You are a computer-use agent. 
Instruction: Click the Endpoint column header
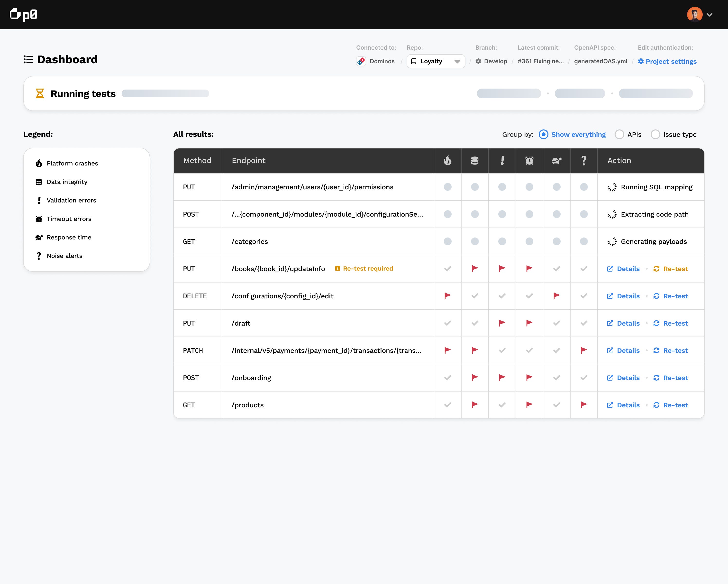(x=248, y=160)
